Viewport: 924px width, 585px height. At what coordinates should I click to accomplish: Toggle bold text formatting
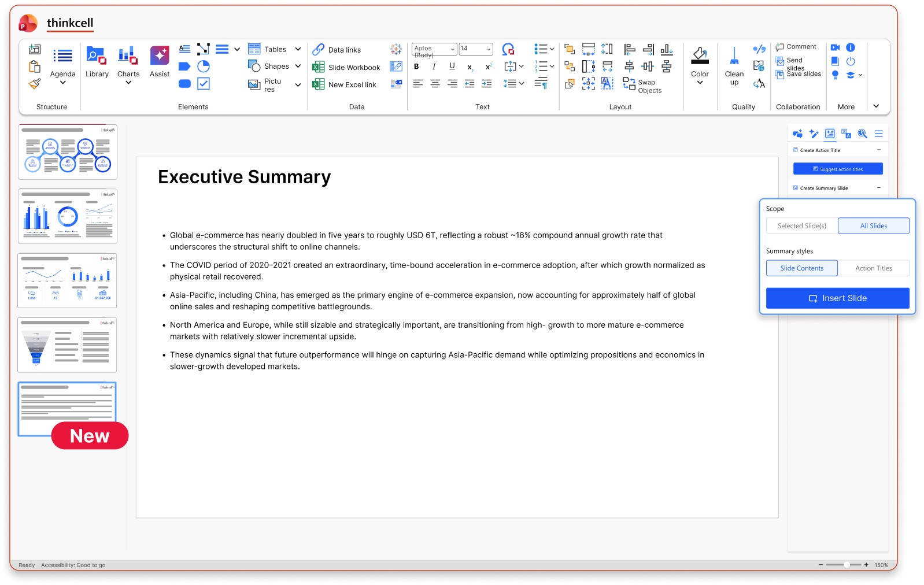(x=416, y=66)
